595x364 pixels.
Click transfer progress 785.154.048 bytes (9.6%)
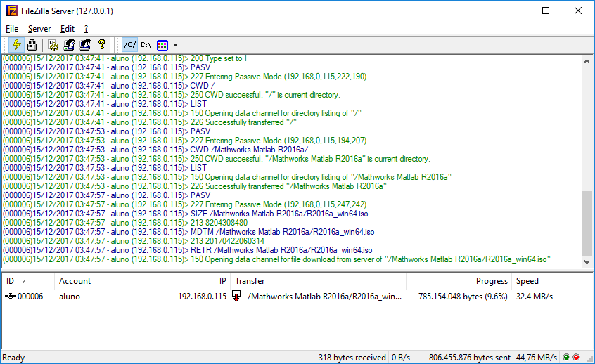[463, 297]
